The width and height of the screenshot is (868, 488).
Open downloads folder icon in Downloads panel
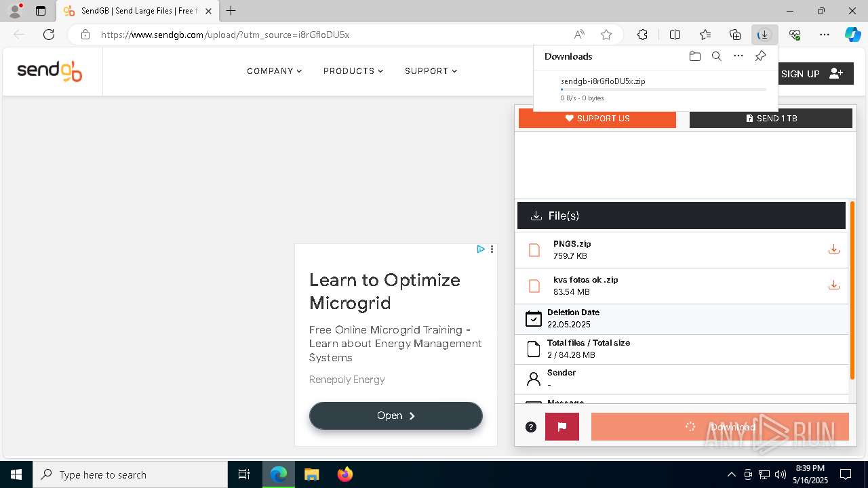click(x=694, y=56)
